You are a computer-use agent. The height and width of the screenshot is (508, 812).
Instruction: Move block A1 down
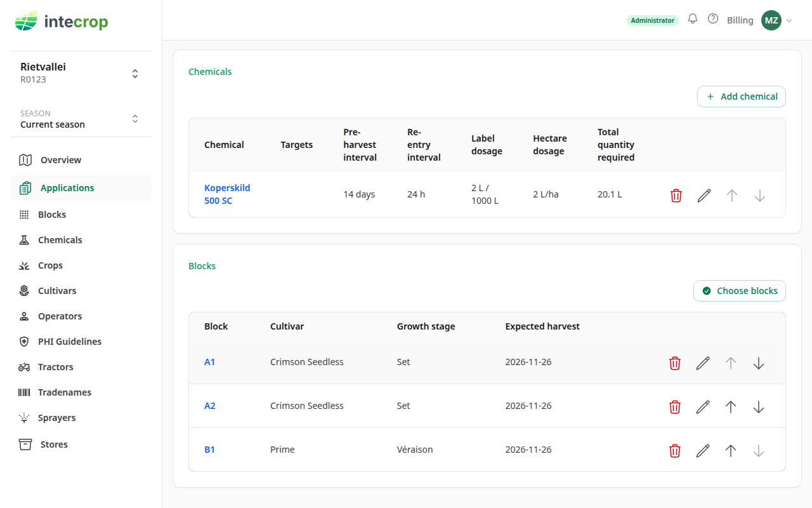coord(759,363)
